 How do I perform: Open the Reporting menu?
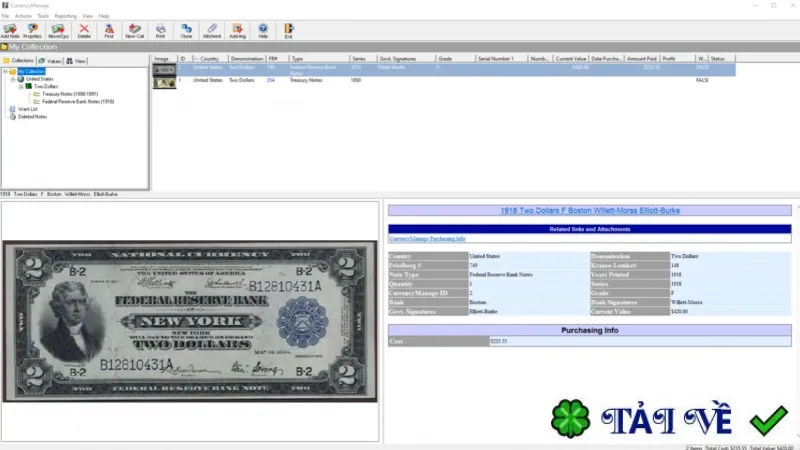65,16
